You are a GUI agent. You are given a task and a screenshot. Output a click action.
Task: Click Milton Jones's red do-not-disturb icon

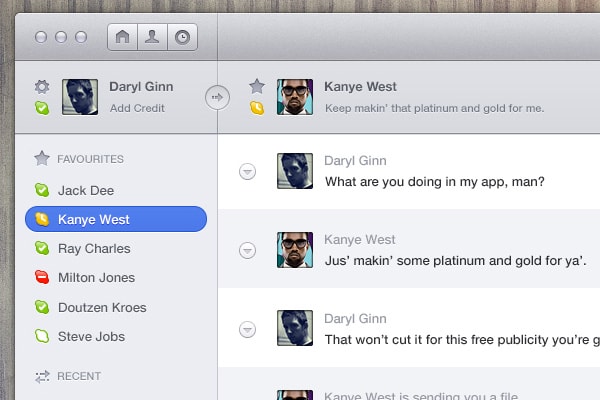pos(42,277)
